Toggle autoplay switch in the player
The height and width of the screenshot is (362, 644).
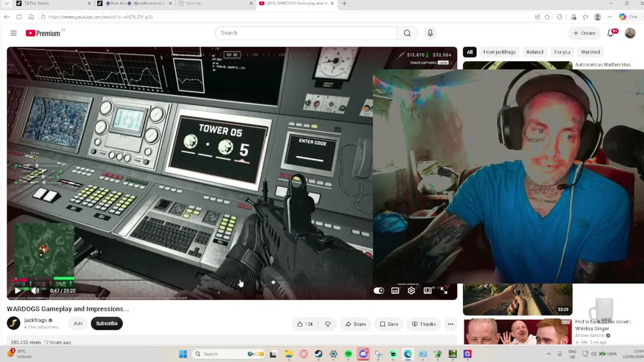coord(379,291)
